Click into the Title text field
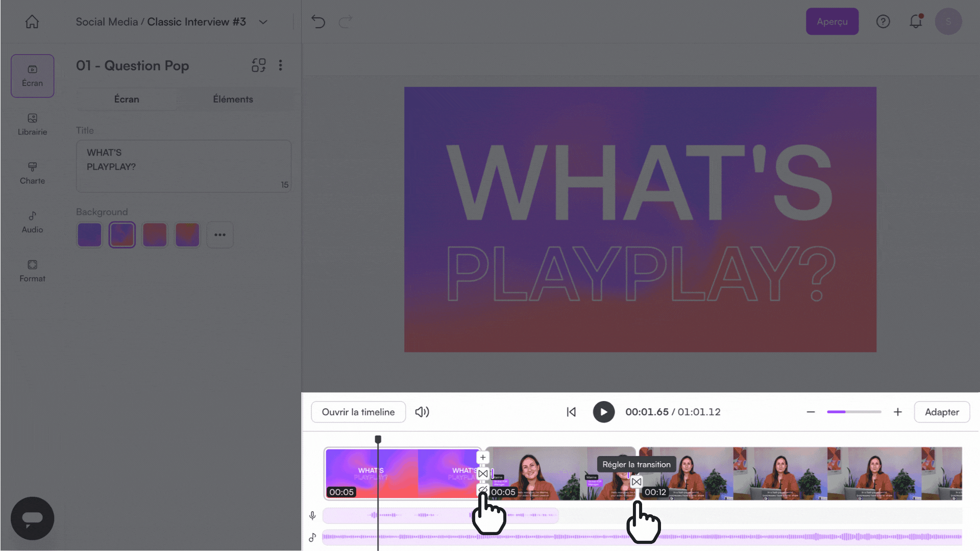Viewport: 980px width, 551px height. pos(183,166)
